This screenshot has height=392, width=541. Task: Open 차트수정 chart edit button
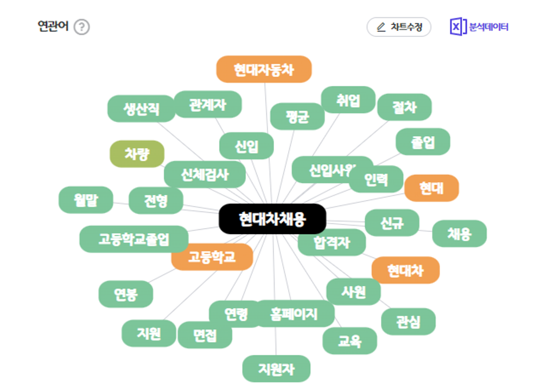pos(398,27)
